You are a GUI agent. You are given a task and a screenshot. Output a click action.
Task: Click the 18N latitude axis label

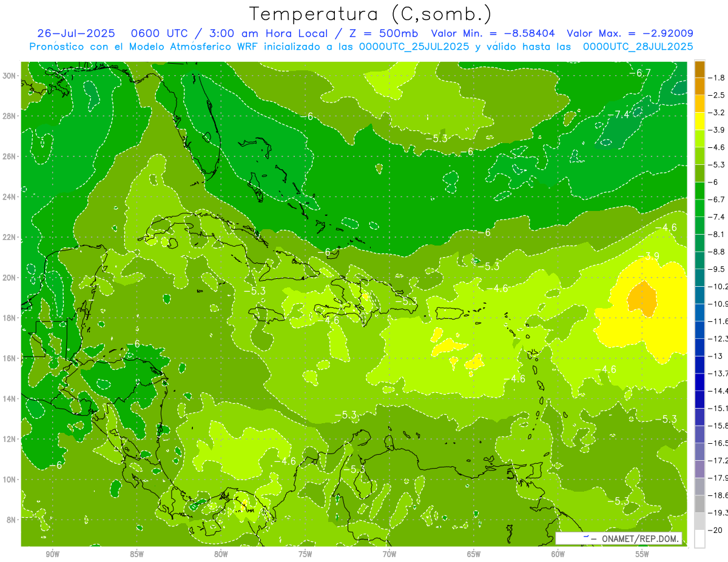click(10, 318)
